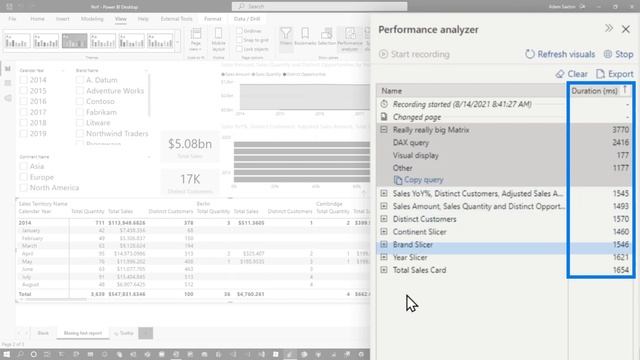Screen dimensions: 640x360
Task: Switch to the External Tools ribbon tab
Action: coord(176,19)
